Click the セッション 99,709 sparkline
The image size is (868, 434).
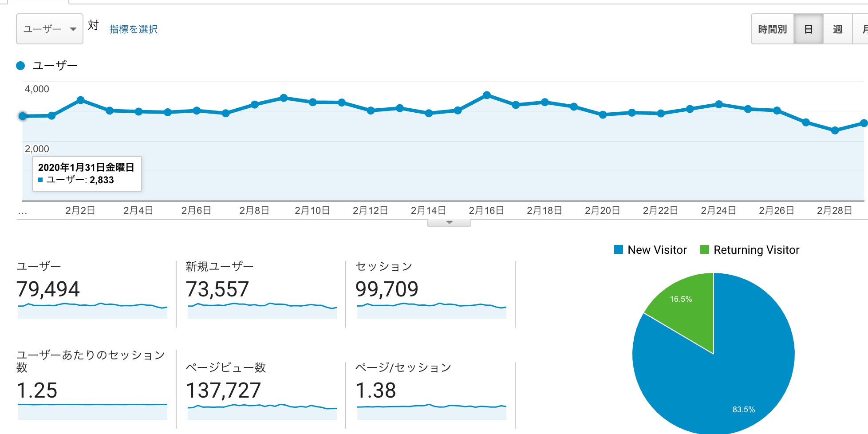click(431, 311)
